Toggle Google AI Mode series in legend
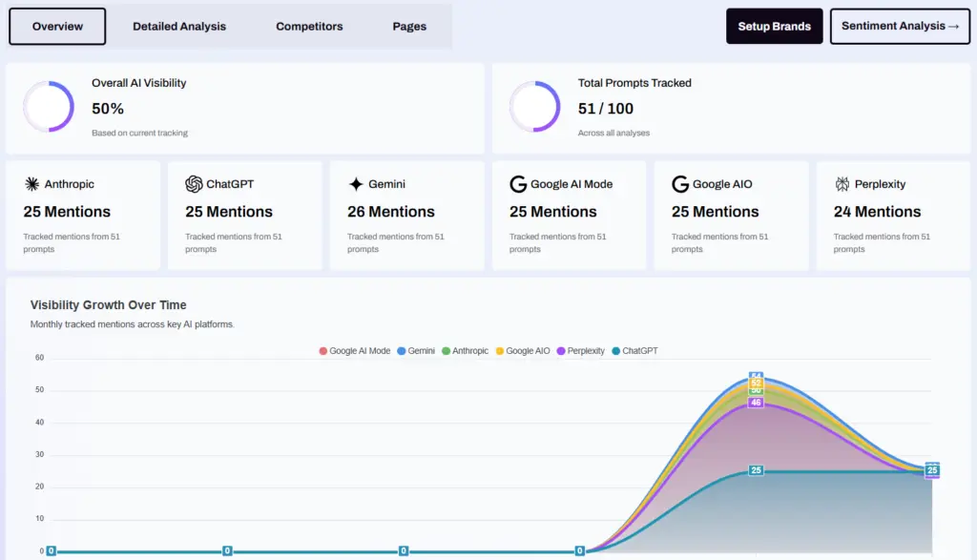 point(354,351)
